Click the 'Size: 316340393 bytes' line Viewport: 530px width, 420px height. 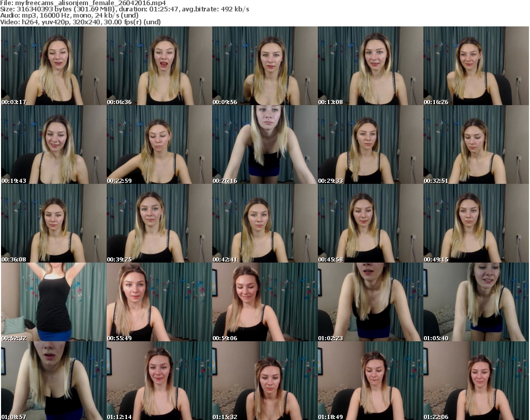pyautogui.click(x=125, y=9)
